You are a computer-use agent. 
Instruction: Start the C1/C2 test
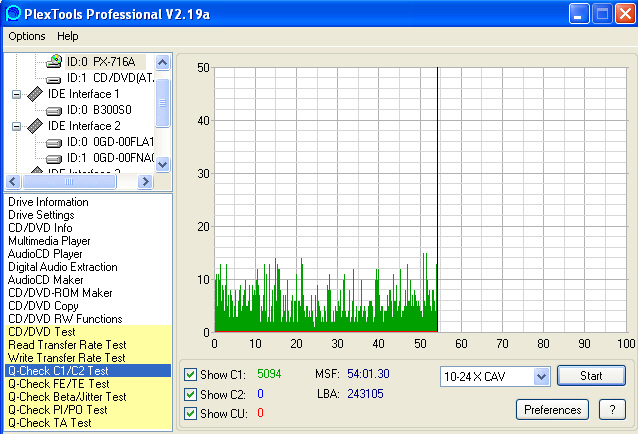click(591, 375)
